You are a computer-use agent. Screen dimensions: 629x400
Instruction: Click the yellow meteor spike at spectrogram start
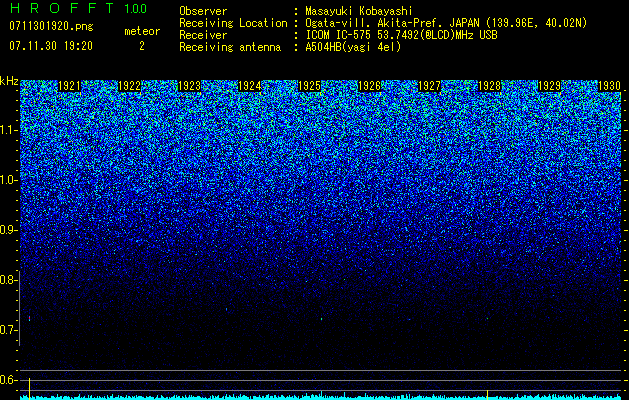(x=29, y=388)
